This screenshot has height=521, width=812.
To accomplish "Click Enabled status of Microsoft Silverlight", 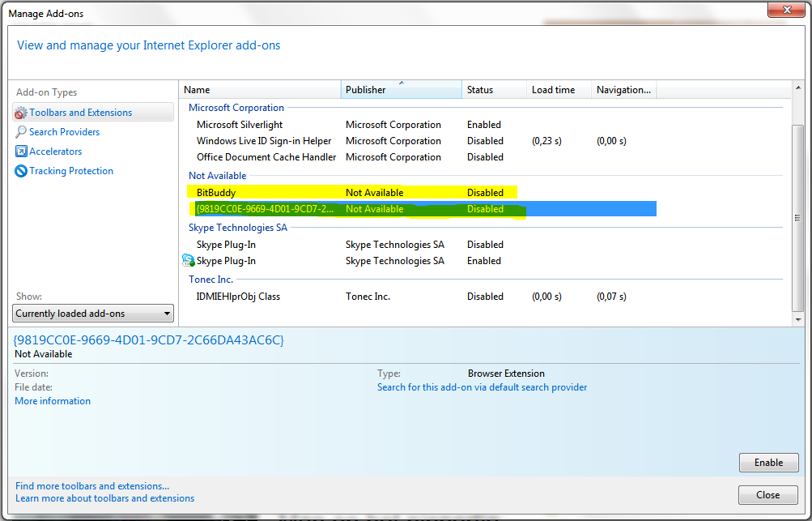I will (483, 125).
